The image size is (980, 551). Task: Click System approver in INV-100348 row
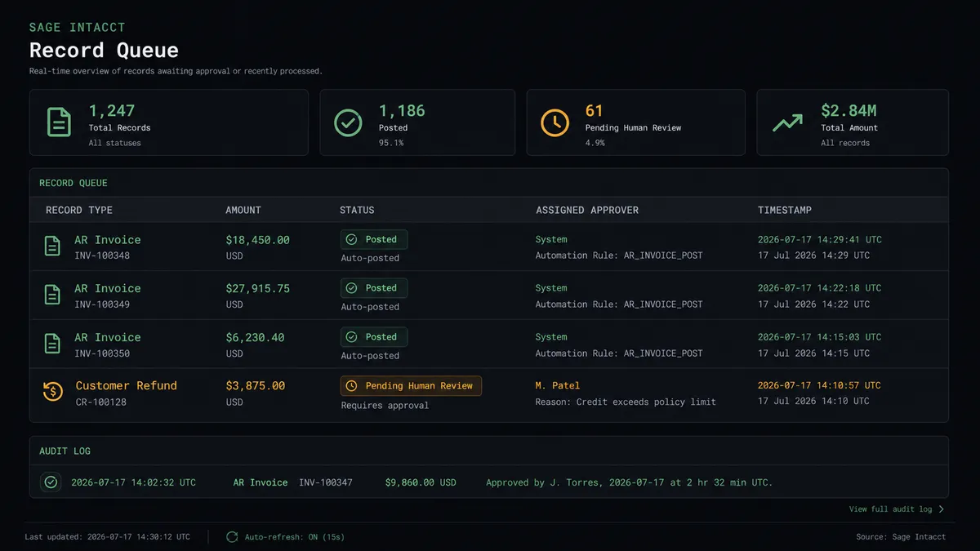551,239
